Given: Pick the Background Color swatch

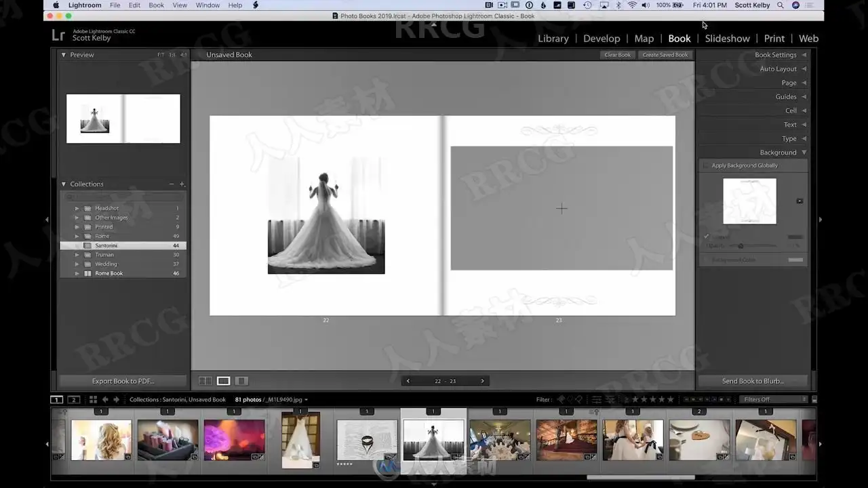Looking at the screenshot, I should pyautogui.click(x=795, y=260).
